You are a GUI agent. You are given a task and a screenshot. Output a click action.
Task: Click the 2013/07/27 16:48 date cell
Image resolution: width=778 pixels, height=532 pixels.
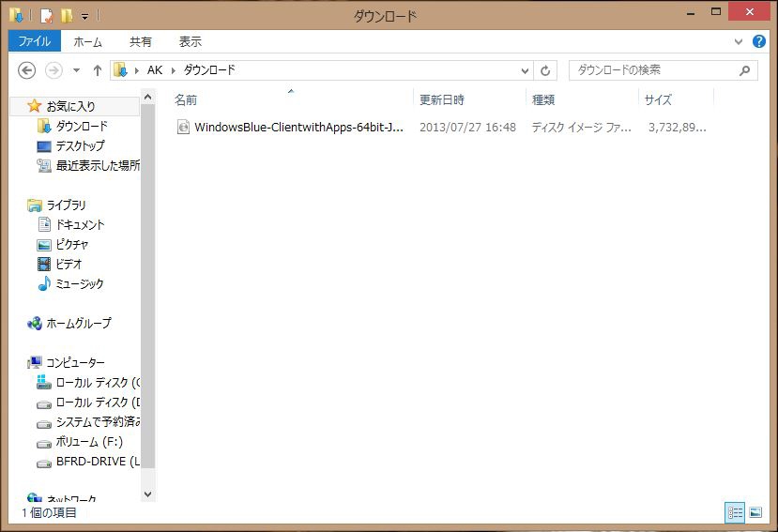tap(468, 128)
